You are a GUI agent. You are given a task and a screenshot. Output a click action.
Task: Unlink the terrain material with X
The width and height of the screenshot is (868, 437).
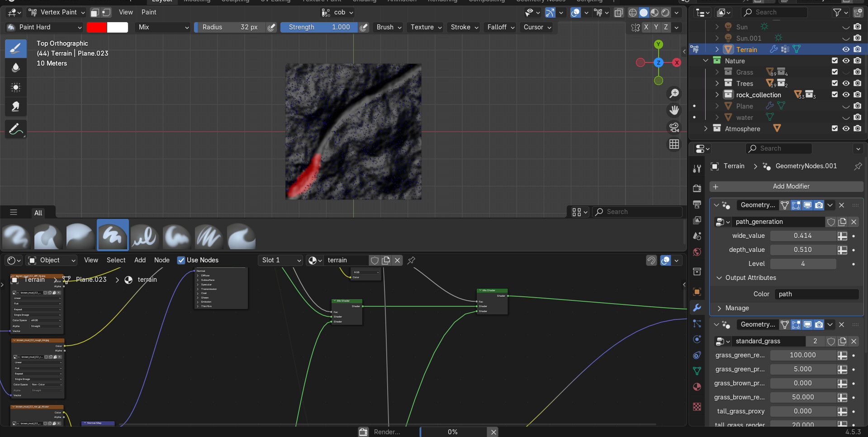tap(397, 260)
